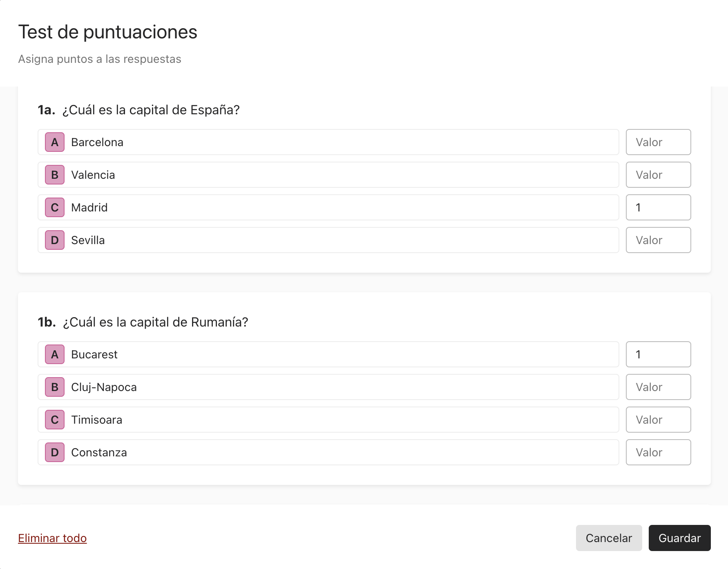Viewport: 728px width, 569px height.
Task: Click the Test de puntuaciones heading
Action: coord(108,32)
